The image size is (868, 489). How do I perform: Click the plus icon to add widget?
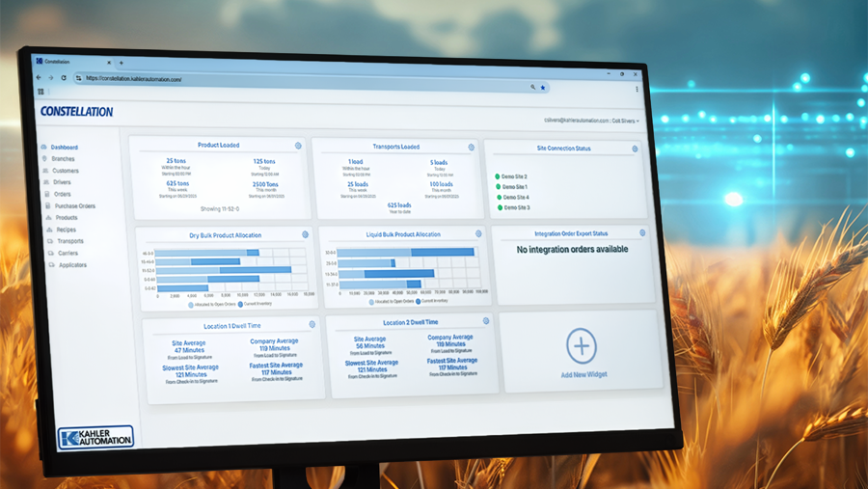pos(582,345)
